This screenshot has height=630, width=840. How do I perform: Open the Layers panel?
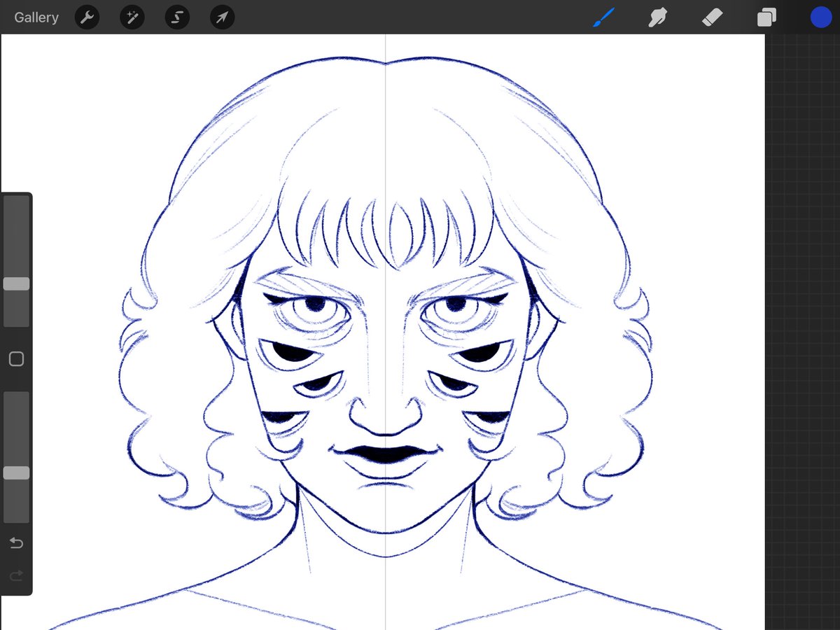point(766,17)
